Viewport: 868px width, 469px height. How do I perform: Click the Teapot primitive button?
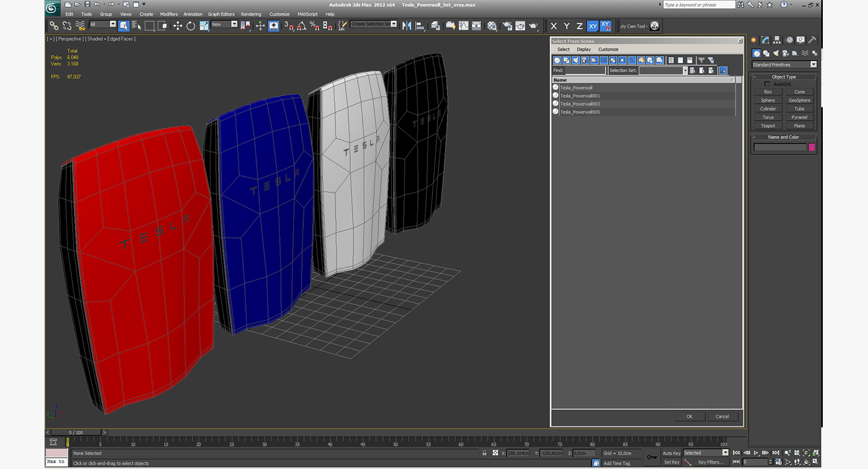pos(768,125)
